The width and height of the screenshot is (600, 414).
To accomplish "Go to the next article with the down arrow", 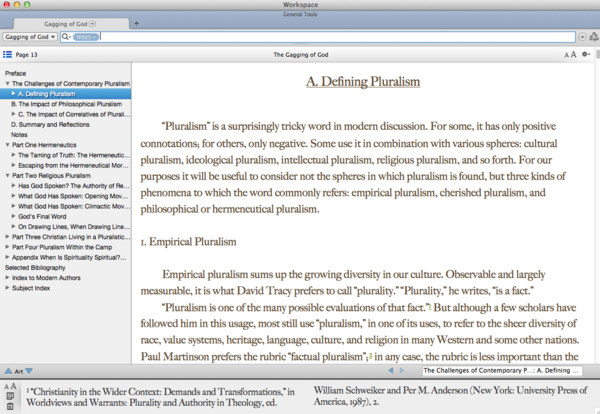I will (29, 371).
